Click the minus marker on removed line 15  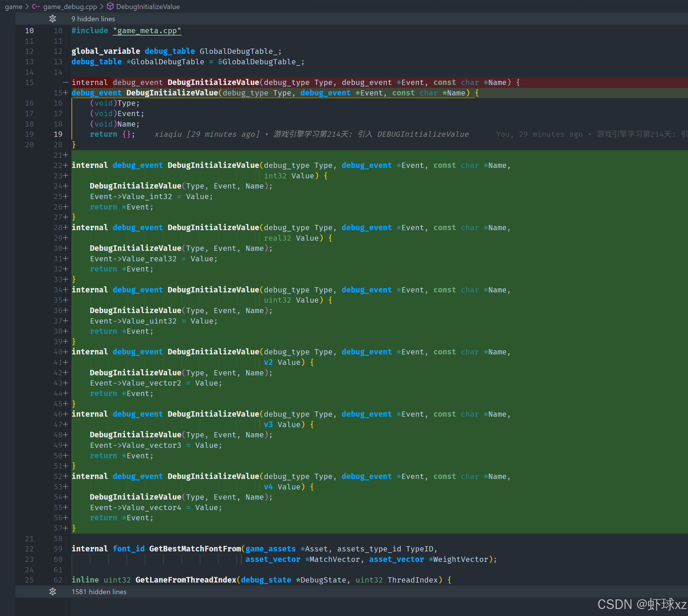65,82
